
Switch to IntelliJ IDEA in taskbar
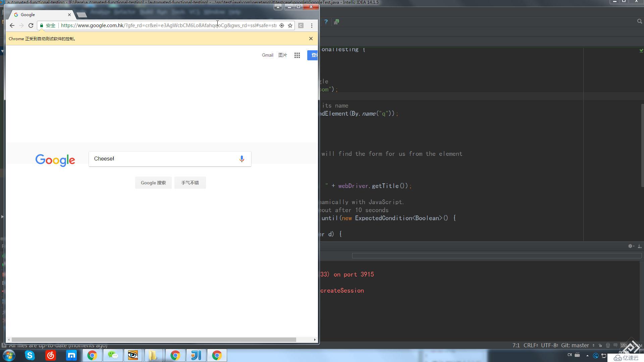(x=196, y=355)
